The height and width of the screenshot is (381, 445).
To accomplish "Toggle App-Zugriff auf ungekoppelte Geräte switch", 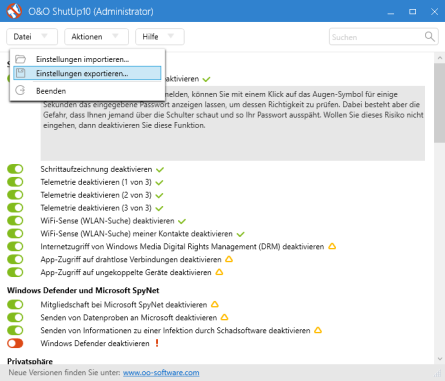I will (15, 272).
